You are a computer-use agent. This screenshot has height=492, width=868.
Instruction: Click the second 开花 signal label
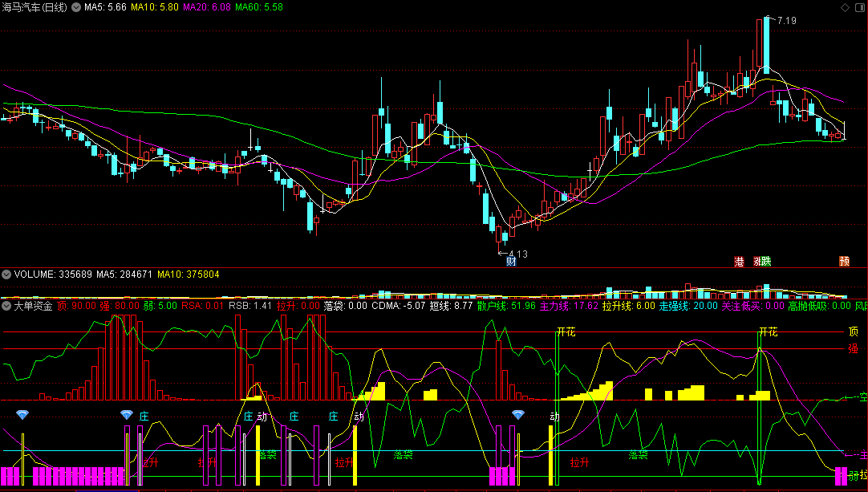pyautogui.click(x=769, y=331)
